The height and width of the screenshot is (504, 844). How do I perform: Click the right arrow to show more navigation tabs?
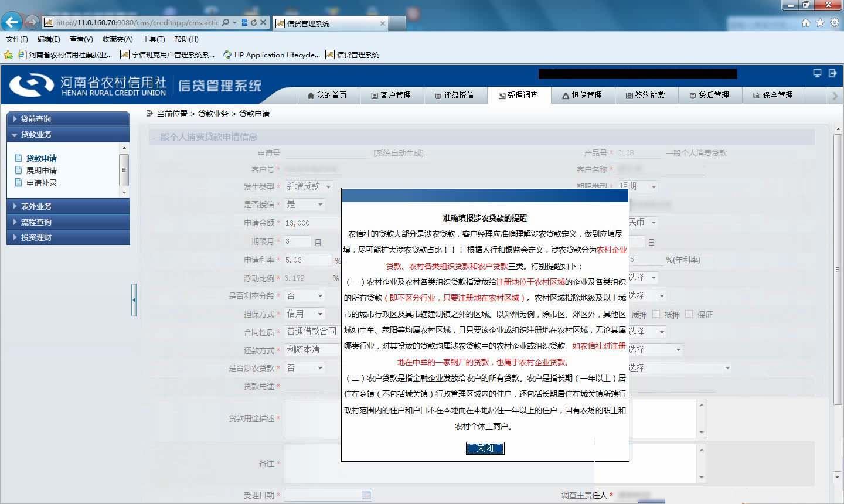[835, 96]
